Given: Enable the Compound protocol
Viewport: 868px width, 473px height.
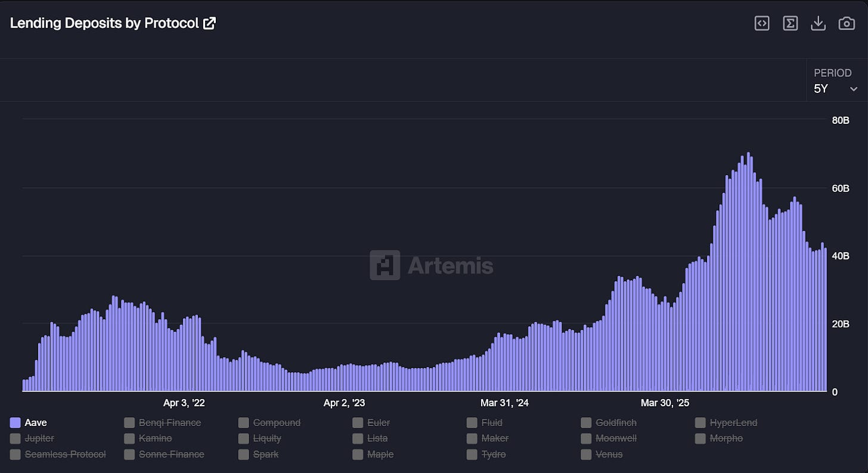Looking at the screenshot, I should coord(243,422).
